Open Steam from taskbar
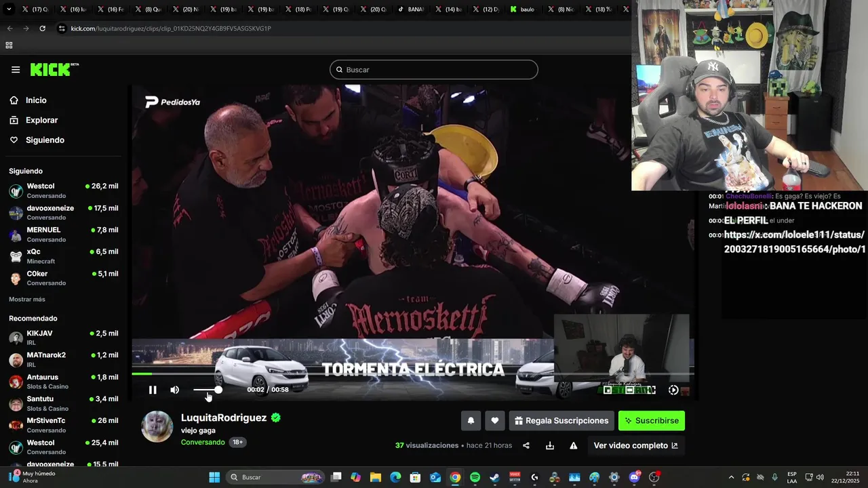 (495, 477)
